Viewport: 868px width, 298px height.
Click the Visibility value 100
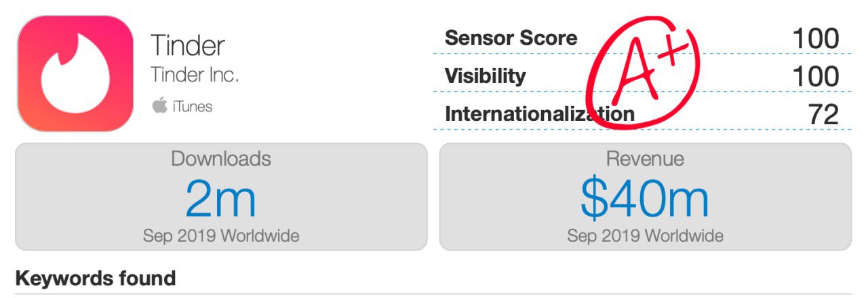pyautogui.click(x=816, y=77)
